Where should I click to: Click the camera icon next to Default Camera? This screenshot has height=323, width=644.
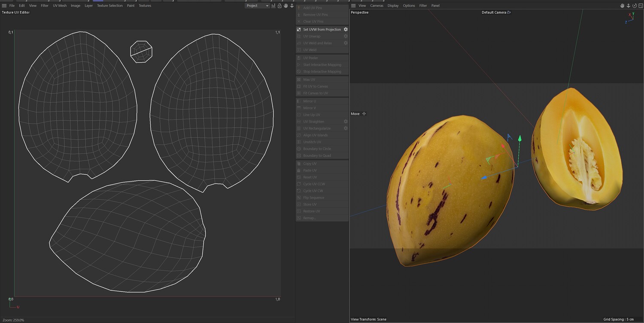(x=509, y=12)
